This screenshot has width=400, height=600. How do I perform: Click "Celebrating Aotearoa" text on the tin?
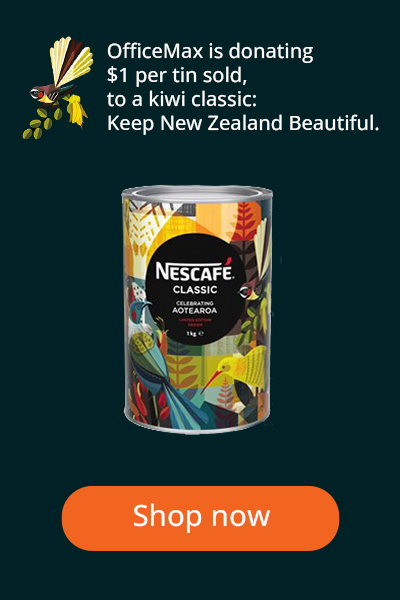coord(194,307)
